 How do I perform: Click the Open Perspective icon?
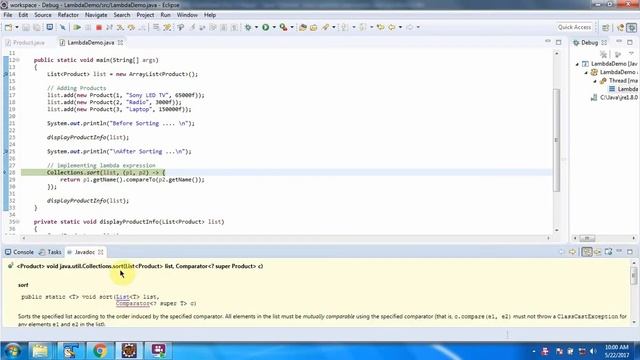tap(606, 27)
